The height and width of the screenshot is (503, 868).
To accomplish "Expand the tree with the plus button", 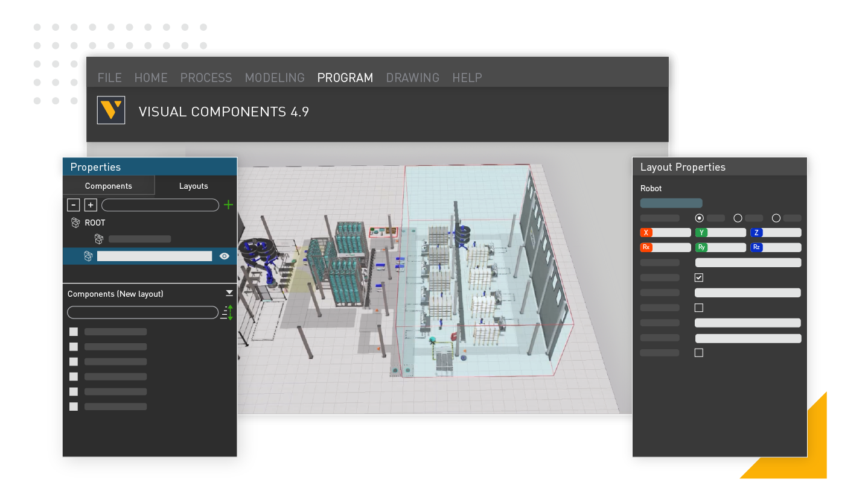I will click(91, 205).
